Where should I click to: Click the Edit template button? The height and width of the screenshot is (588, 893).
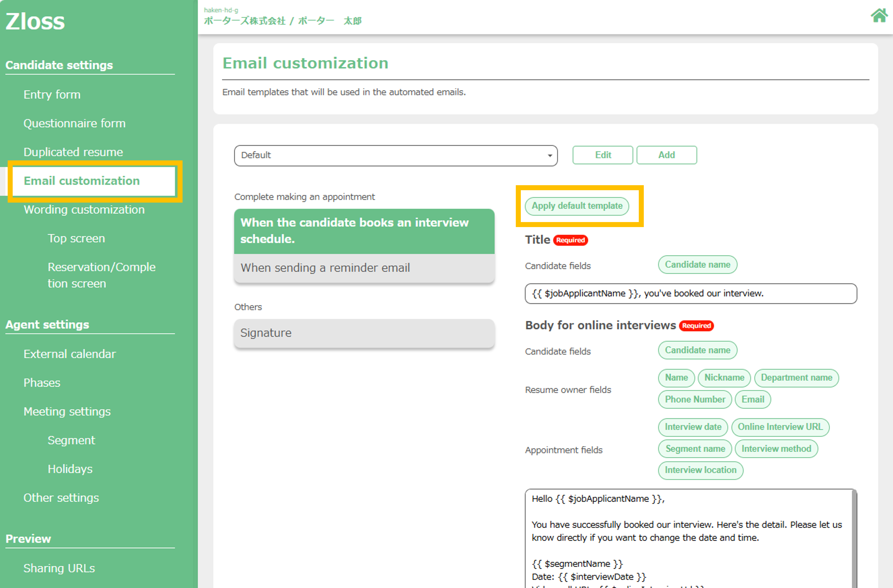[x=603, y=155]
